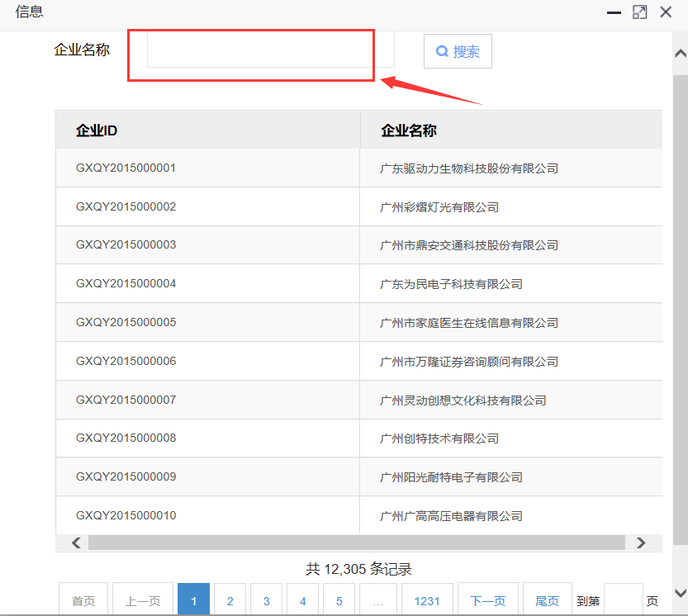Click the 到第 page number input box
Viewport: 688px width, 616px height.
tap(623, 600)
